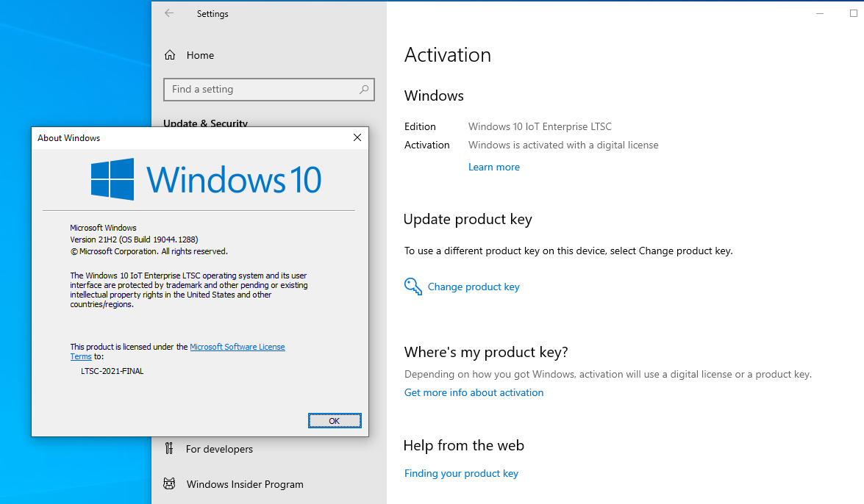Open Windows Insider Program section

tap(245, 484)
